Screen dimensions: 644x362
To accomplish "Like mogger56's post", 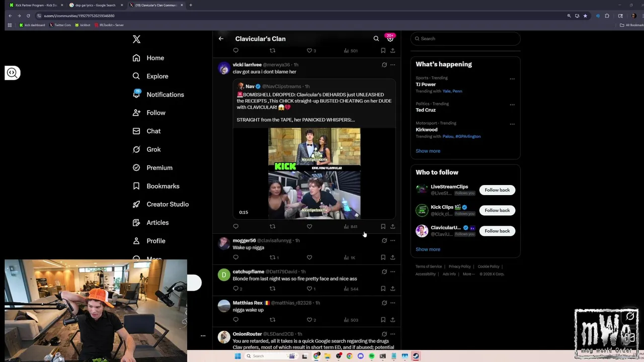I will coord(309,257).
